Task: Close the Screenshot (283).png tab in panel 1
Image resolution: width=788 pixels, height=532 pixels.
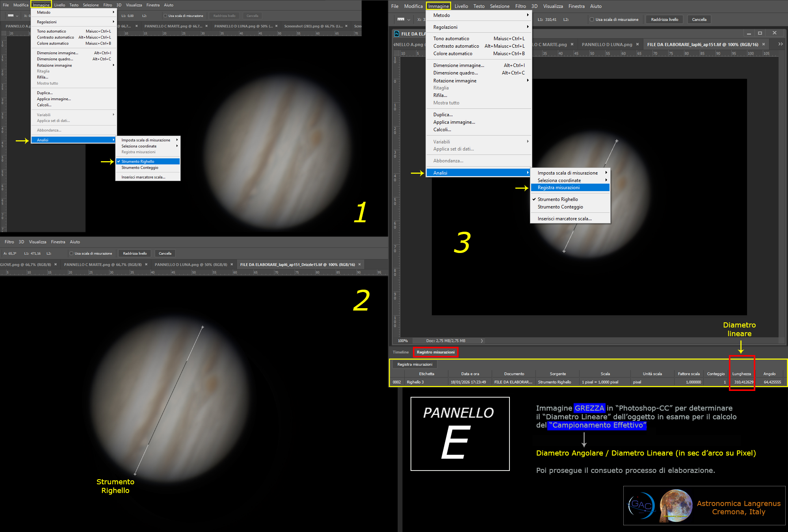Action: [346, 26]
